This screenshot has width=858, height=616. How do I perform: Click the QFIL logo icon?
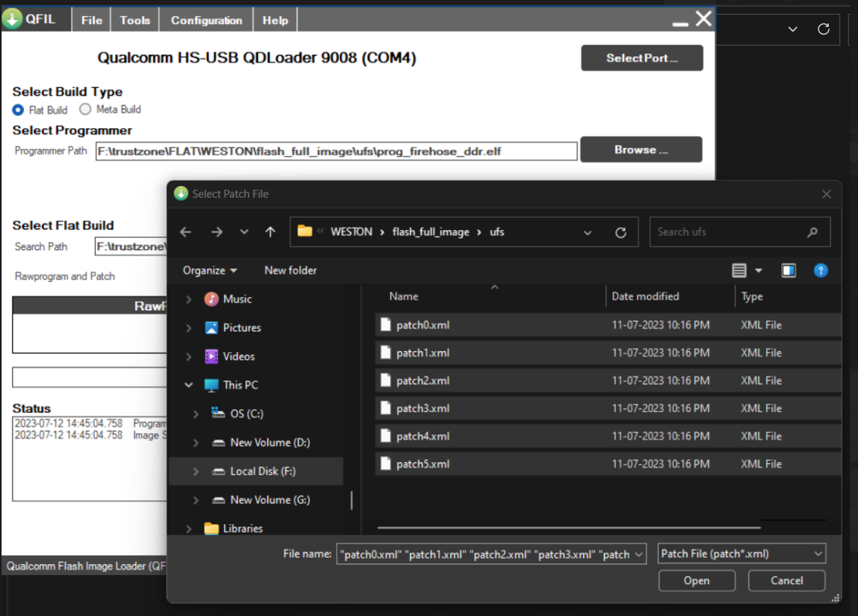tap(12, 19)
